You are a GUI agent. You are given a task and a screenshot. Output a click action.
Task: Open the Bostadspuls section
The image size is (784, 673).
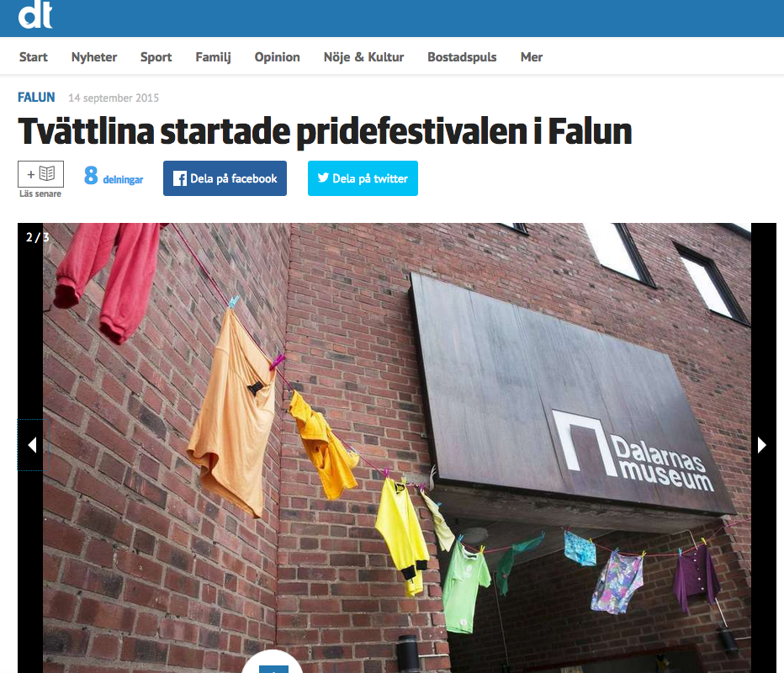coord(462,57)
